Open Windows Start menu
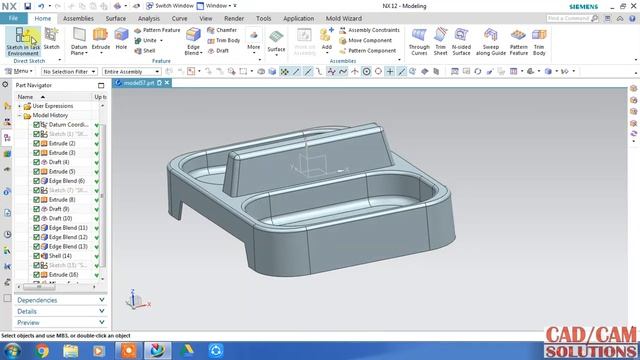 tap(12, 351)
